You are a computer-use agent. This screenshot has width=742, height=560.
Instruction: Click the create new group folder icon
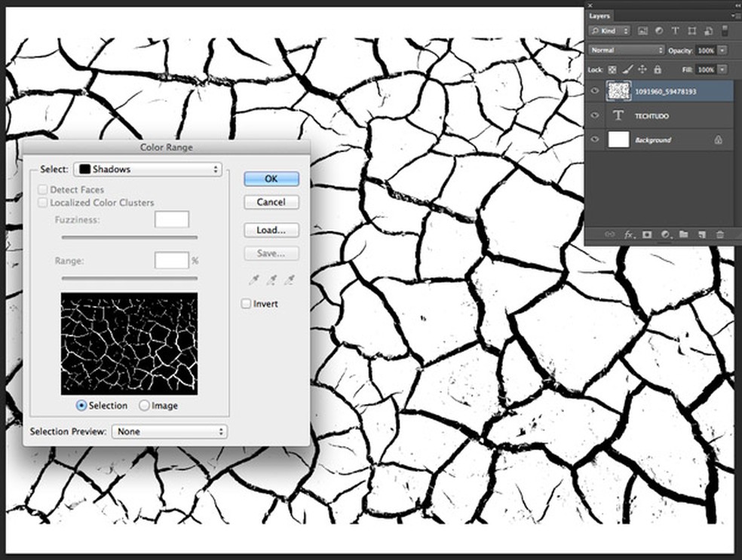683,235
